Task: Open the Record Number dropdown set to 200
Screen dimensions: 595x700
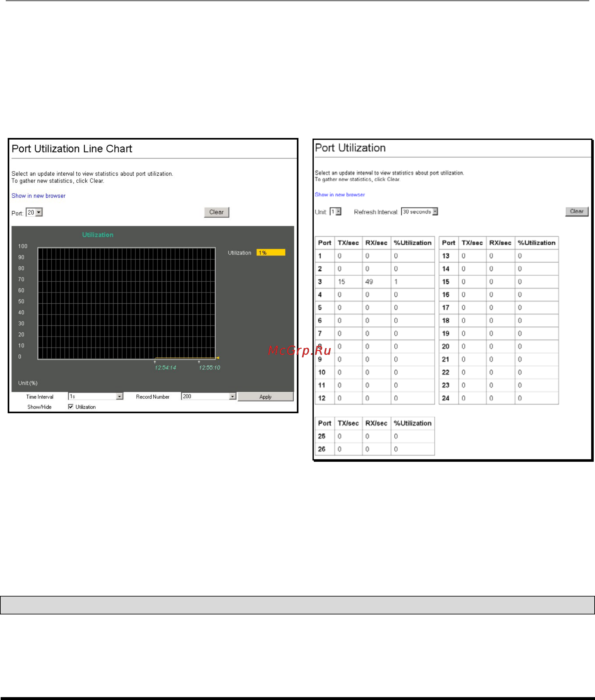Action: pyautogui.click(x=208, y=396)
